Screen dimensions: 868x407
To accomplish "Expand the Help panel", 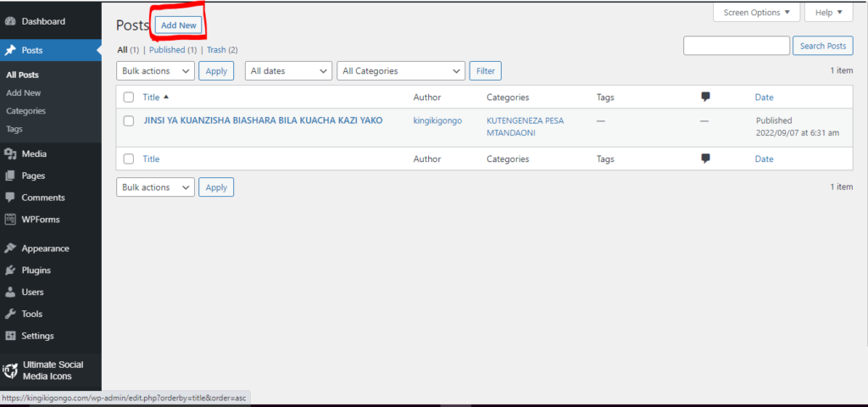I will (829, 12).
